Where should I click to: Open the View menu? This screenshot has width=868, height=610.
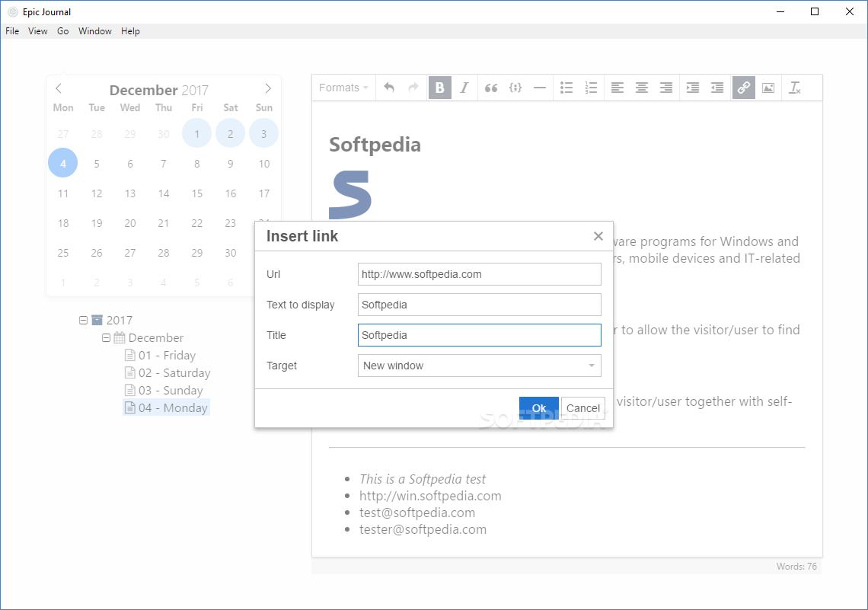[37, 31]
